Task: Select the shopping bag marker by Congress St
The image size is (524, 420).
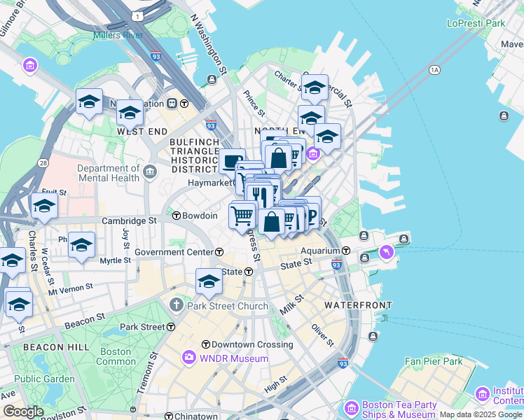Action: pyautogui.click(x=272, y=222)
